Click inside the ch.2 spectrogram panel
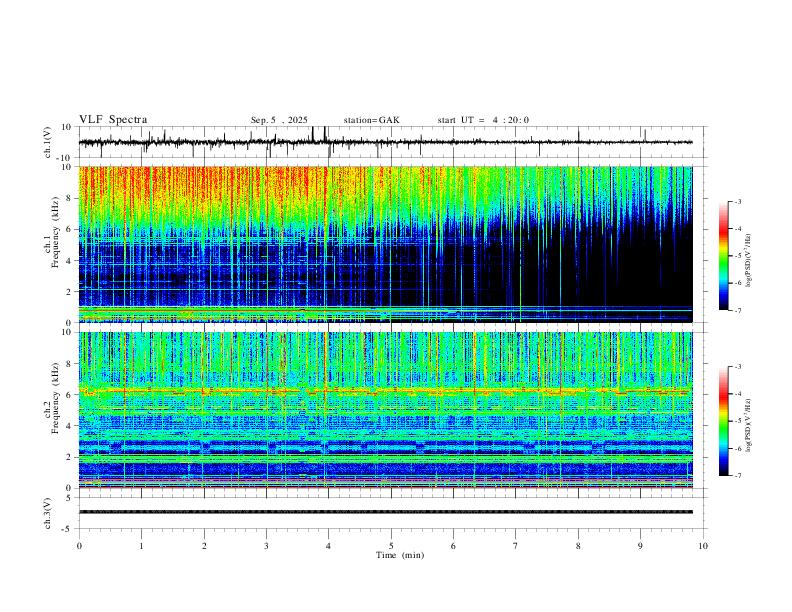 [385, 410]
